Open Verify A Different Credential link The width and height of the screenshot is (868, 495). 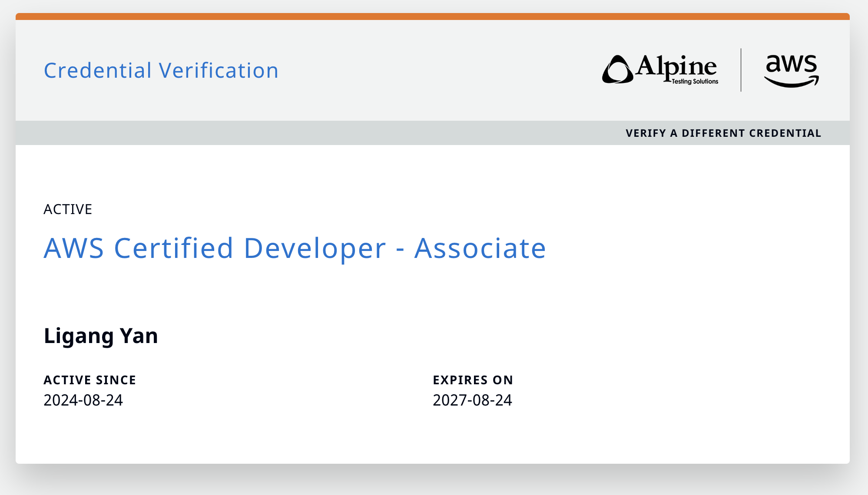click(723, 133)
